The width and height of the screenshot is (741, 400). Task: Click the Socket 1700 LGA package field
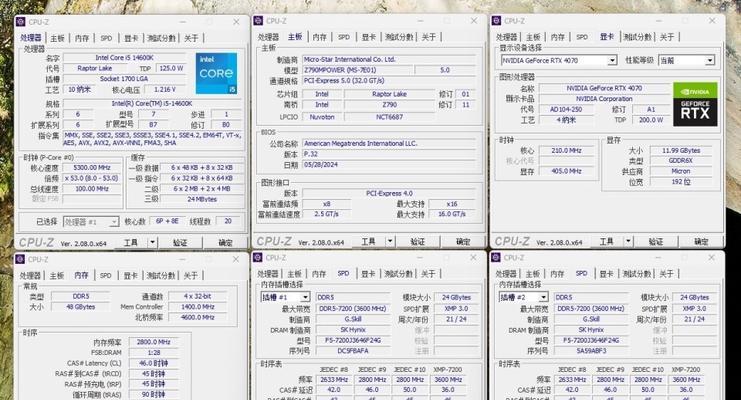coord(125,79)
